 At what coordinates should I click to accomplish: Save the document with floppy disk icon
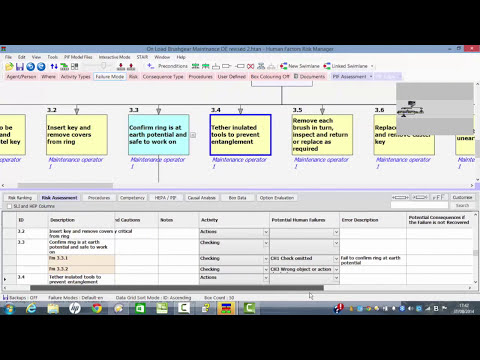pyautogui.click(x=20, y=66)
